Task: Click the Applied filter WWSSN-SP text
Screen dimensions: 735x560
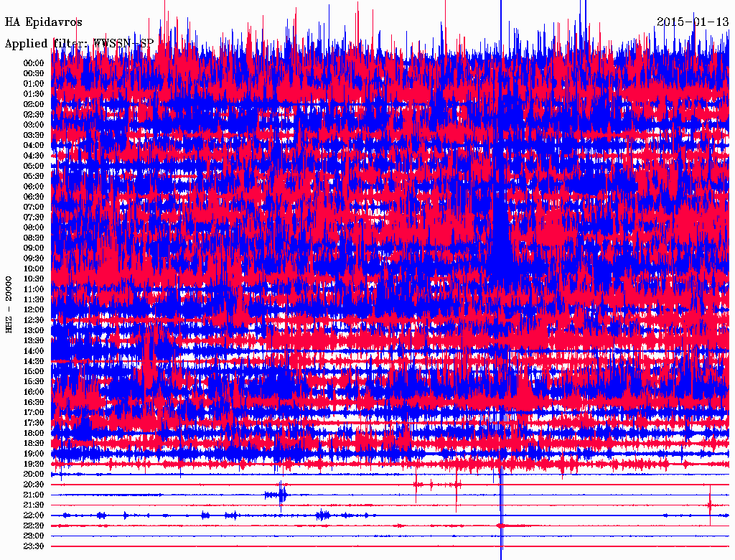Action: coord(79,44)
